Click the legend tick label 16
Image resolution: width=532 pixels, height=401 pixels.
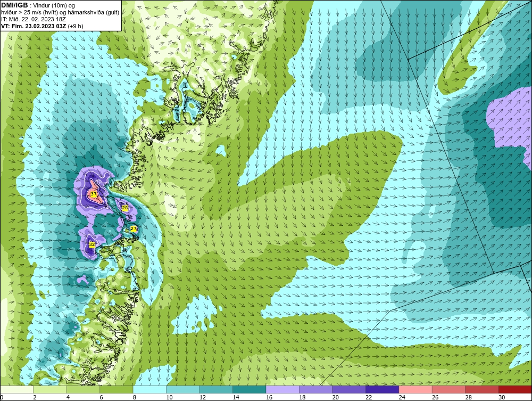pyautogui.click(x=269, y=397)
